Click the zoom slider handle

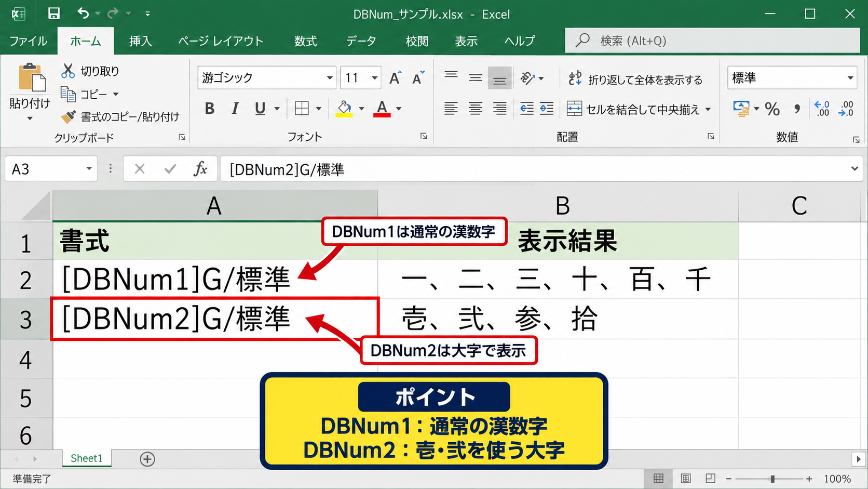772,479
